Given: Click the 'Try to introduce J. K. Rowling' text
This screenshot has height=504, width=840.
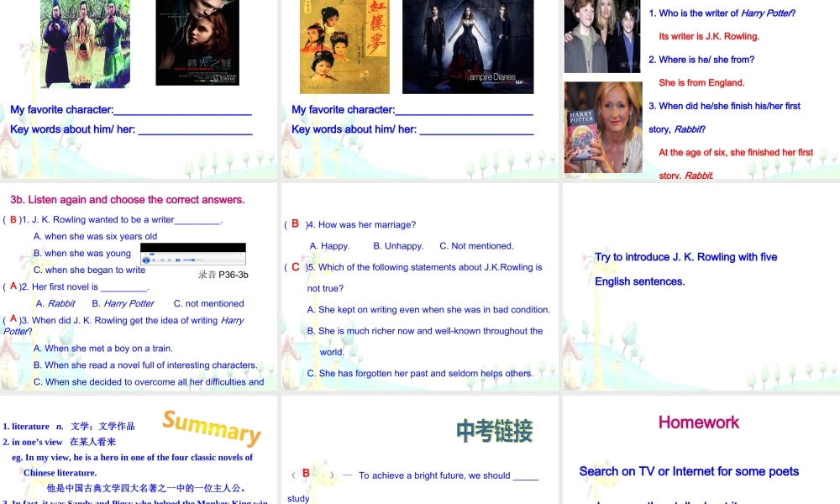Looking at the screenshot, I should point(685,257).
